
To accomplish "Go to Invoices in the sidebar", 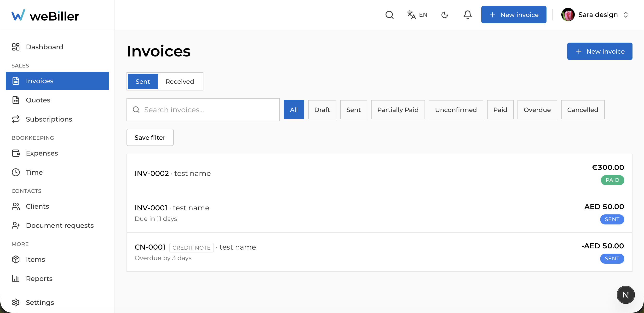I will click(57, 81).
